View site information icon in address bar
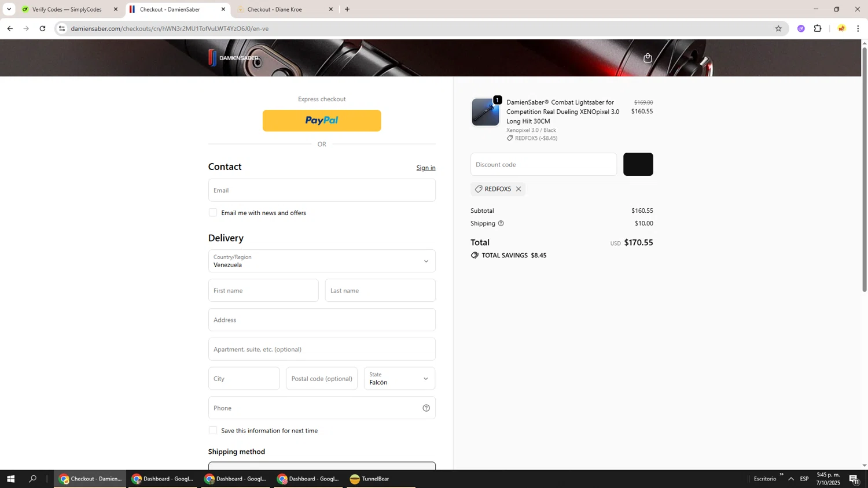The image size is (868, 488). (x=62, y=28)
